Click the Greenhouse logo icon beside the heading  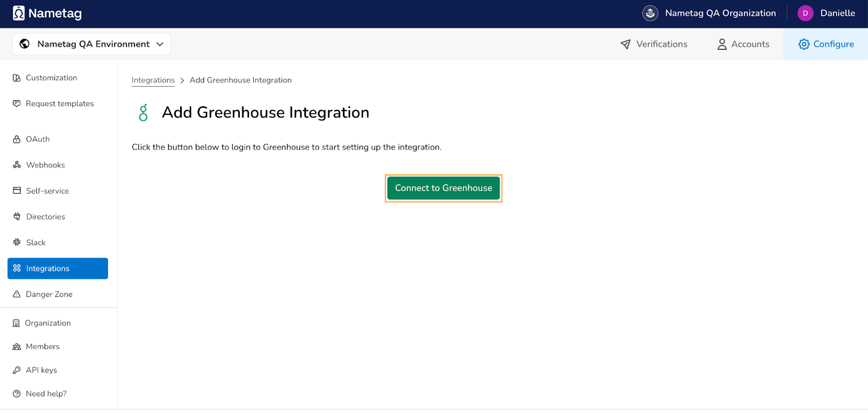tap(143, 113)
